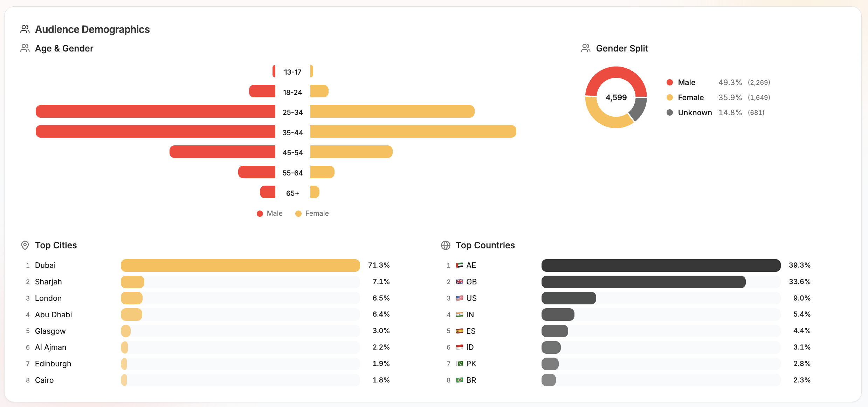Click the 4,599 total in the donut center
This screenshot has width=868, height=407.
[616, 97]
